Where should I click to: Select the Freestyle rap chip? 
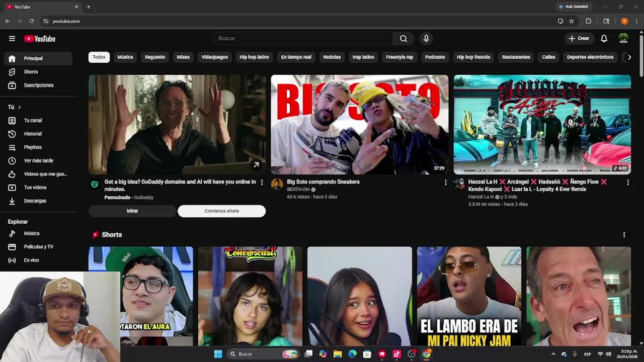399,57
